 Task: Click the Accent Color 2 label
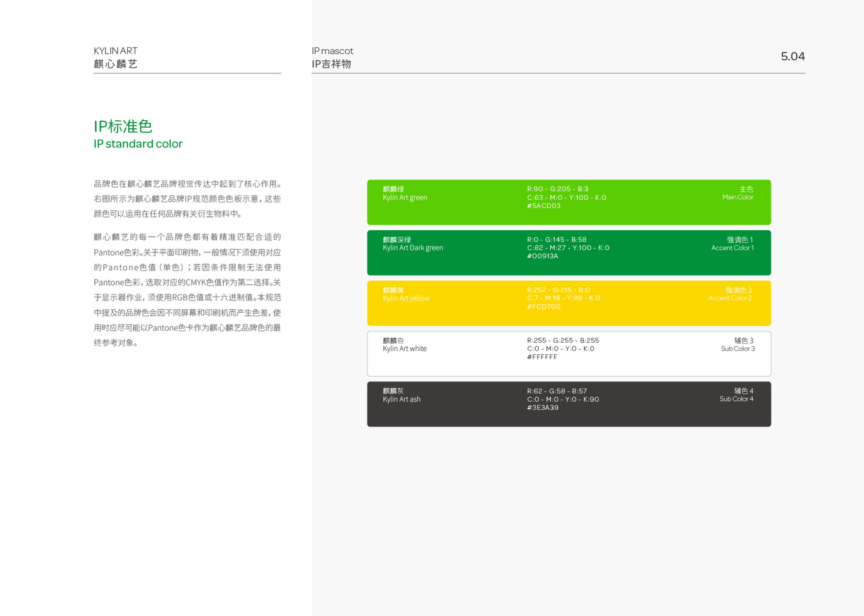[x=730, y=298]
